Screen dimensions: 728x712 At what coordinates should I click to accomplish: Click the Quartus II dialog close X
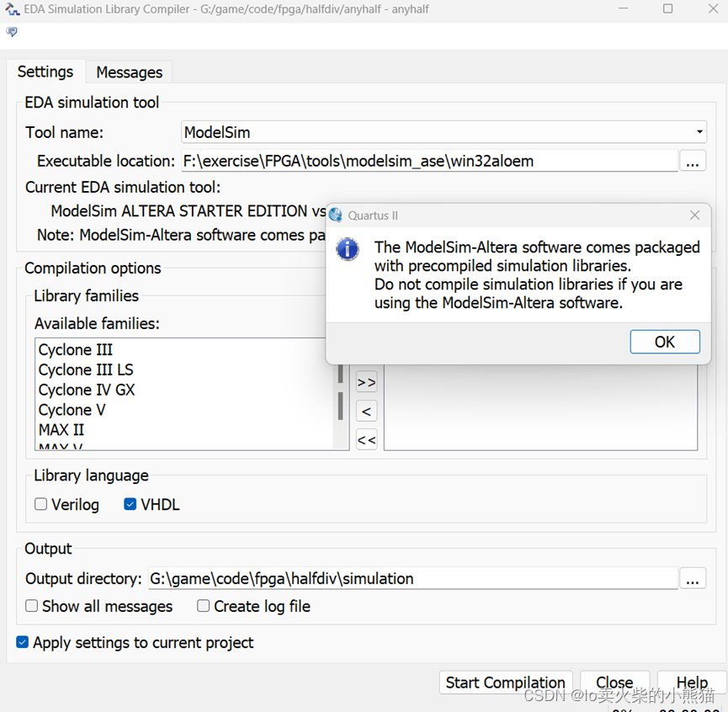694,215
